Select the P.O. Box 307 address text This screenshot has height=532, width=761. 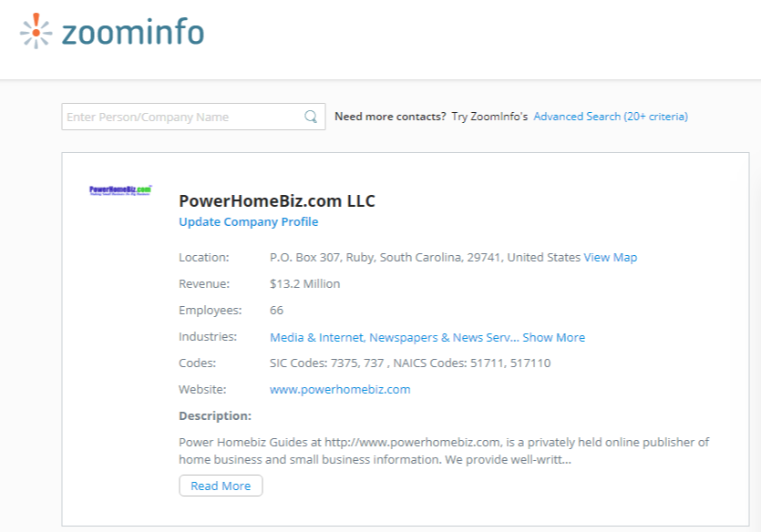(425, 258)
